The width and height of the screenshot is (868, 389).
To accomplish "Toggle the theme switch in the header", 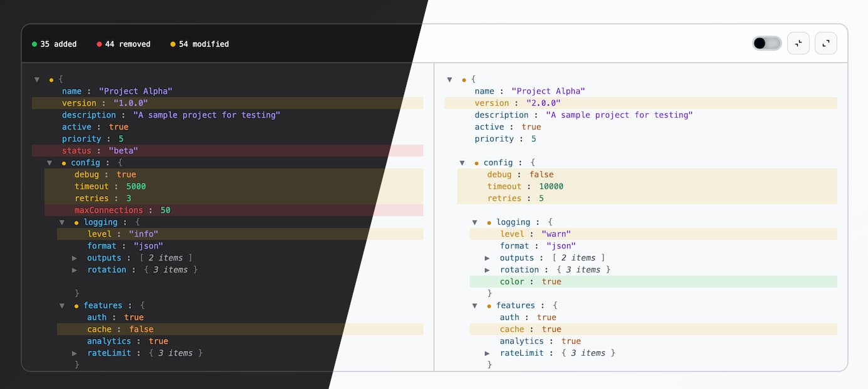I will click(x=766, y=43).
